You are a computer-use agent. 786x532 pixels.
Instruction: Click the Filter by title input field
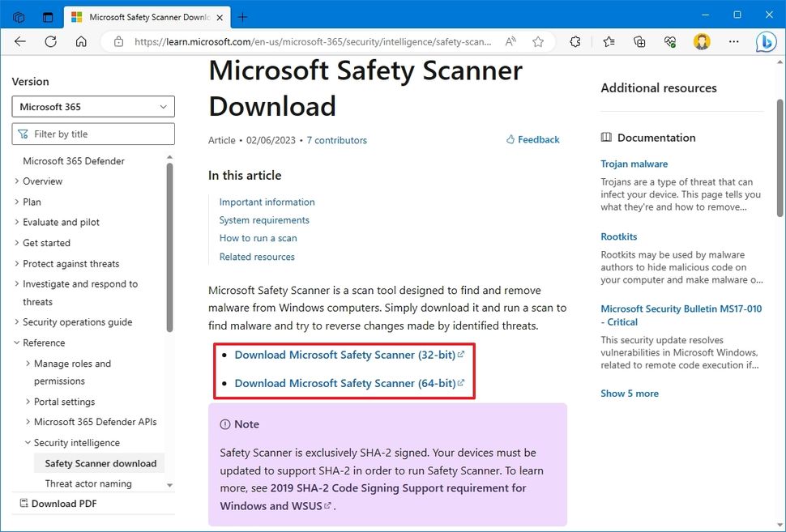[92, 133]
